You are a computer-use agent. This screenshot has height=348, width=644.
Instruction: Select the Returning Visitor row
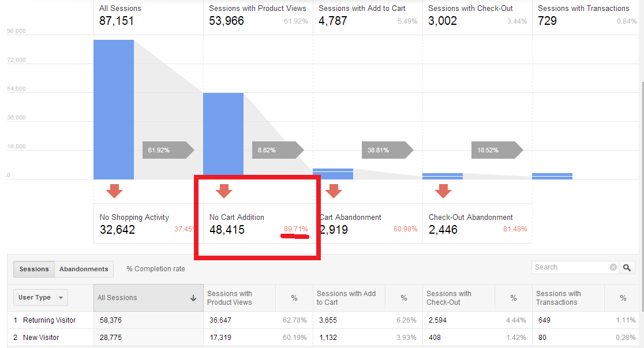click(50, 320)
